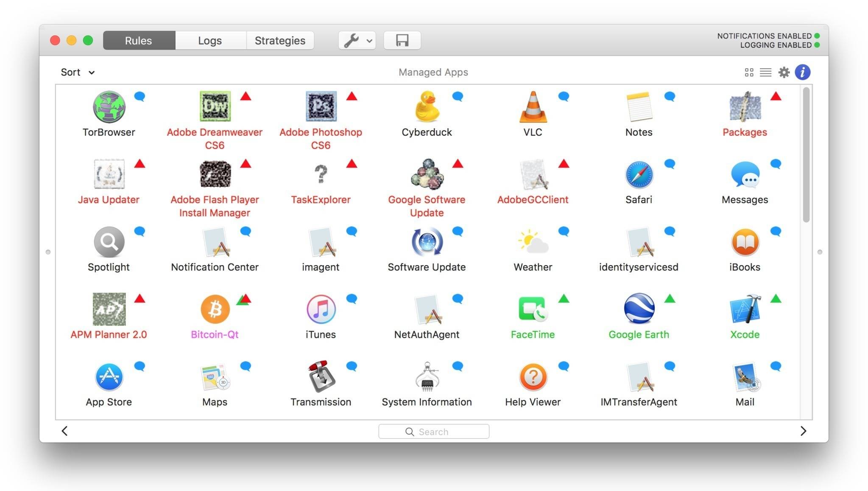Click the save floppy disk button
The height and width of the screenshot is (491, 868).
(402, 40)
